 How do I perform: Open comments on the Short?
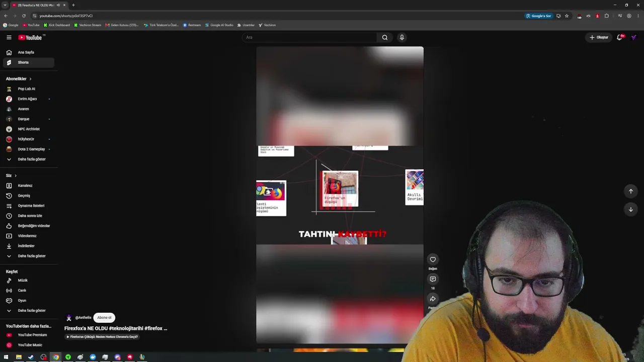click(x=433, y=279)
